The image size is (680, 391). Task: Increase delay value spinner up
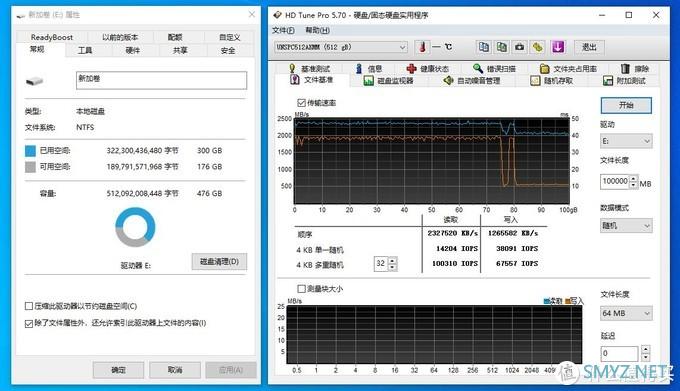point(645,349)
